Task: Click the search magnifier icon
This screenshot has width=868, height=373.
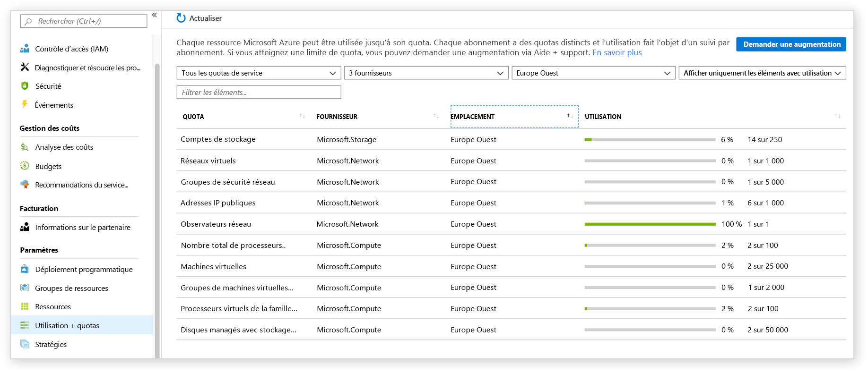Action: tap(28, 21)
